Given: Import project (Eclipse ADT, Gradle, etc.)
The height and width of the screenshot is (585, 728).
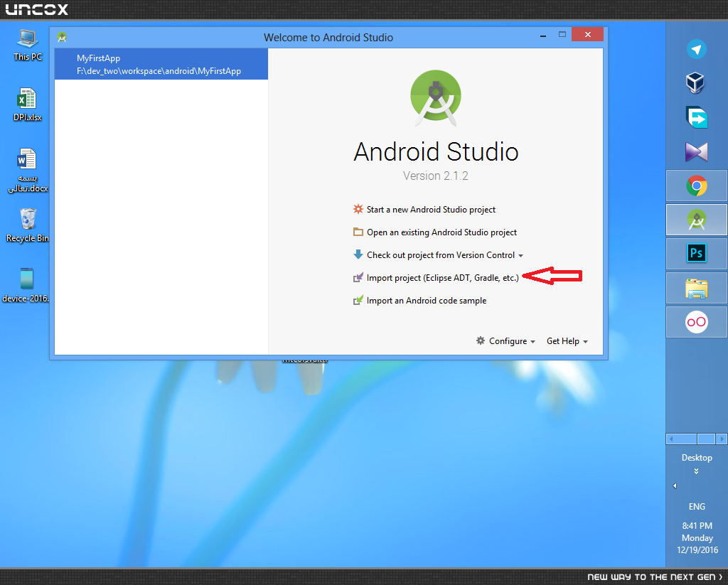Looking at the screenshot, I should click(x=442, y=278).
